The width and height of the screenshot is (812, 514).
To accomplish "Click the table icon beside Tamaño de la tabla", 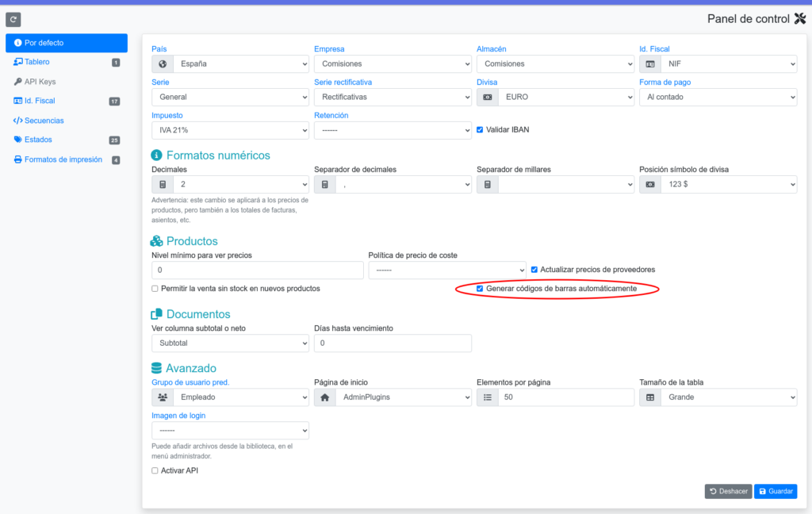I will [650, 397].
